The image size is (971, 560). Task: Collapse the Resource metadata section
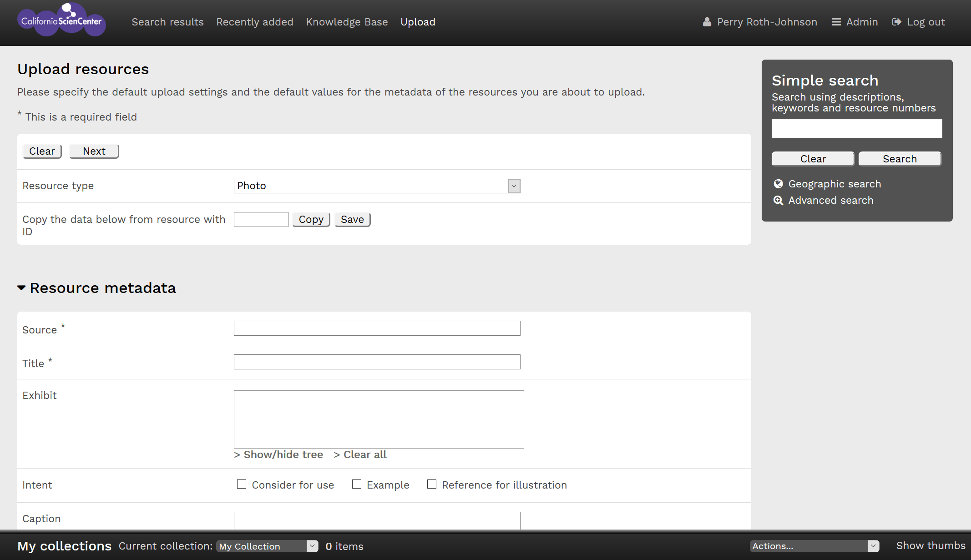[x=21, y=288]
